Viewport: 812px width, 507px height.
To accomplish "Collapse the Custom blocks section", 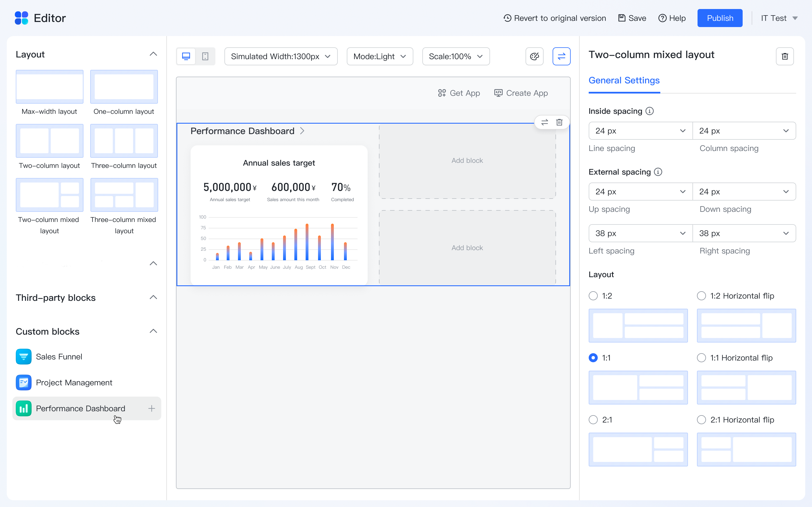I will coord(153,331).
